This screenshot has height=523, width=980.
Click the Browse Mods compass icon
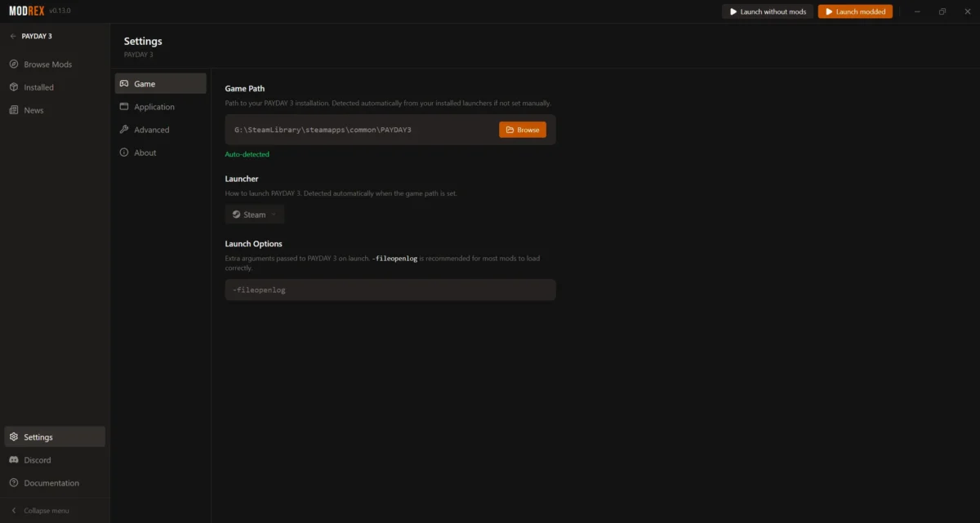tap(14, 64)
